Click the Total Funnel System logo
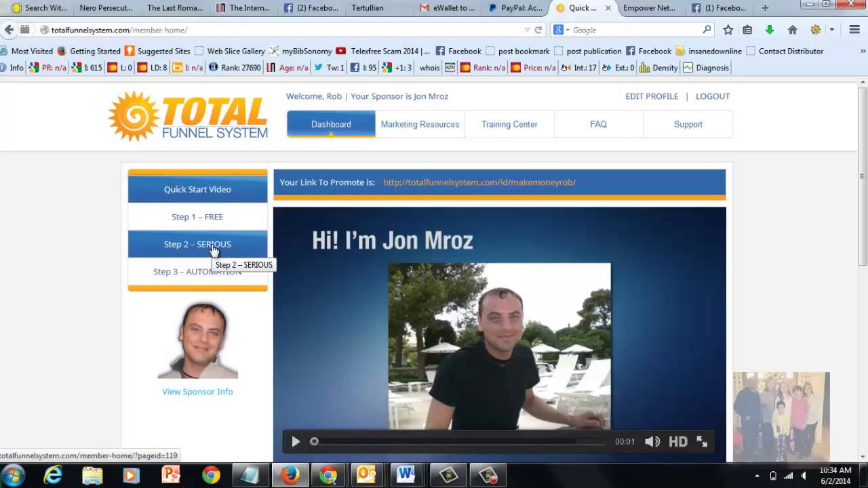 [189, 116]
